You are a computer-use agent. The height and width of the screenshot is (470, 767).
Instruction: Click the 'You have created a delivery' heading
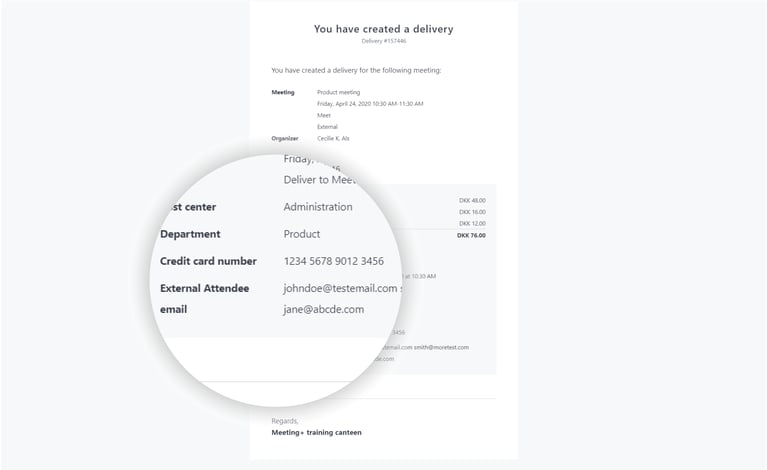[x=383, y=29]
